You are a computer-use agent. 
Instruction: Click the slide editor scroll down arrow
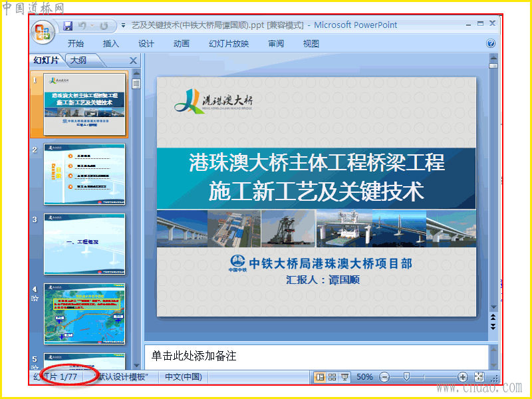(x=493, y=307)
